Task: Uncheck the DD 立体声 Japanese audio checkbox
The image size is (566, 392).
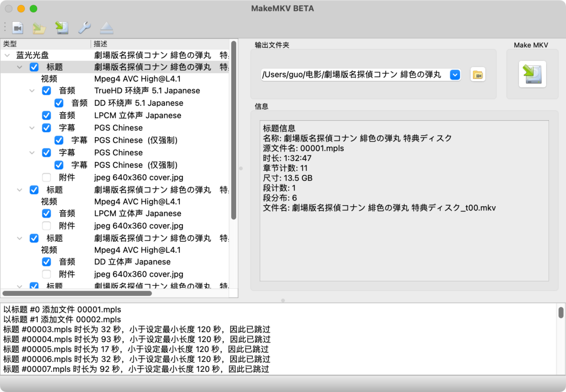Action: [x=46, y=262]
